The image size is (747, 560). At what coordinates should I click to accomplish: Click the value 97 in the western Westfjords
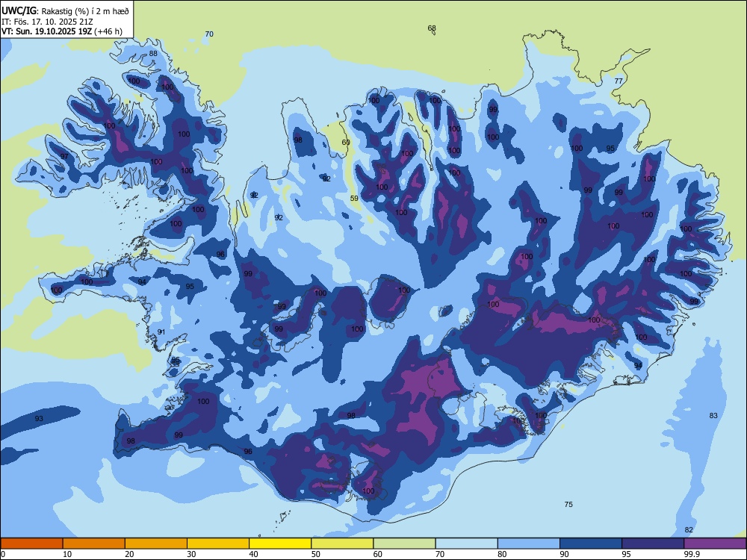tap(64, 157)
